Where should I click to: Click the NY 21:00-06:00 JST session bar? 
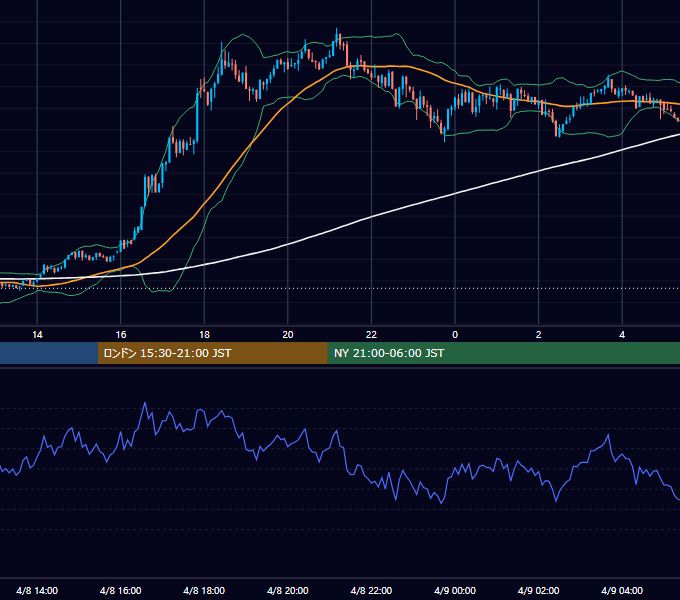click(503, 353)
